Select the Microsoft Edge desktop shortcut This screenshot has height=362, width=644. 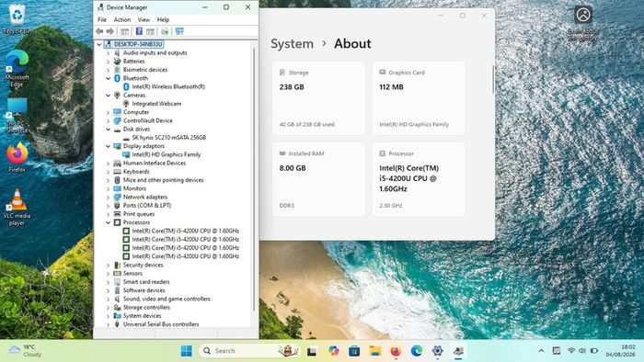point(17,69)
